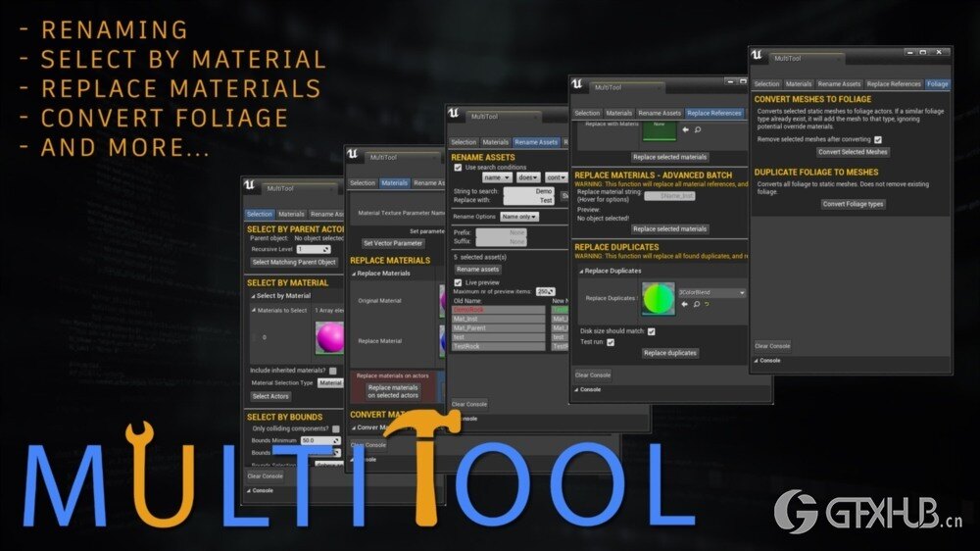Select Selection tab in Rename Assets window

pos(464,142)
